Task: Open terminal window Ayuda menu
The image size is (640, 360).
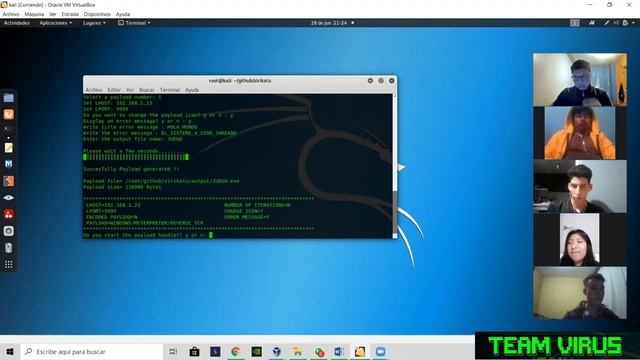Action: pyautogui.click(x=192, y=90)
